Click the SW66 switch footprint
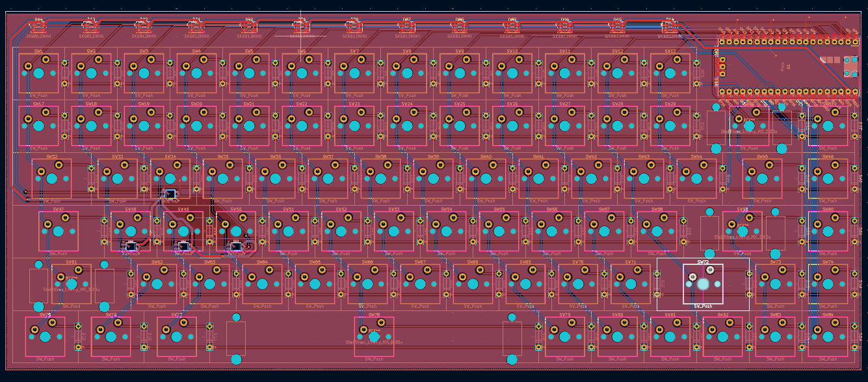Image resolution: width=868 pixels, height=382 pixels. point(367,284)
